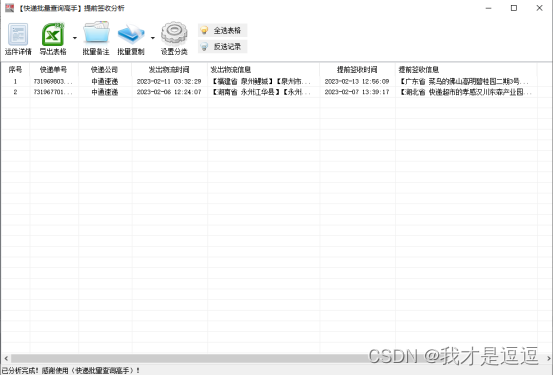Click the 批量备注 folder icon
The image size is (554, 376).
click(x=96, y=34)
